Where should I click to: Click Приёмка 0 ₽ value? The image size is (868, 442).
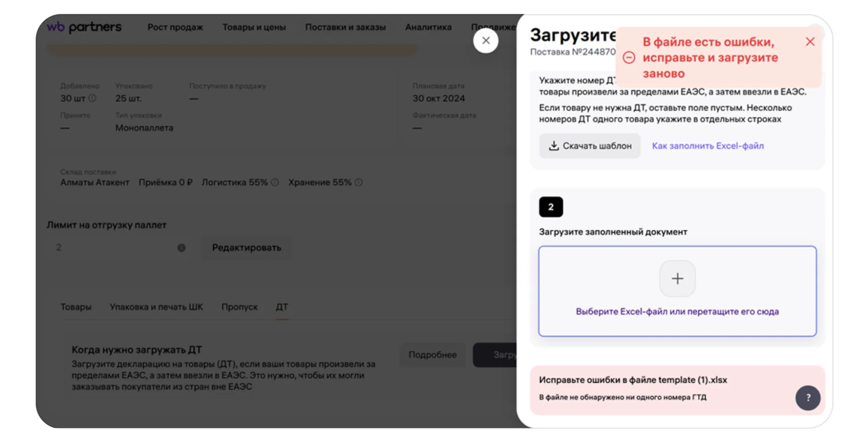(165, 182)
